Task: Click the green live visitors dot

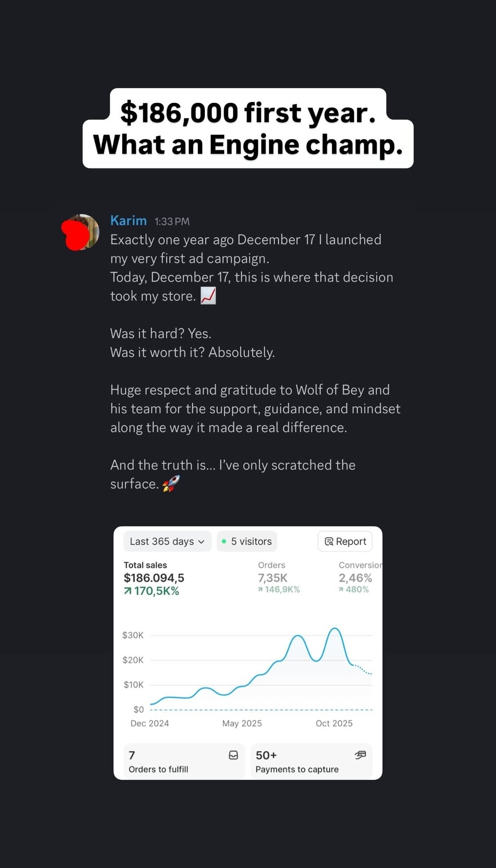Action: 224,542
